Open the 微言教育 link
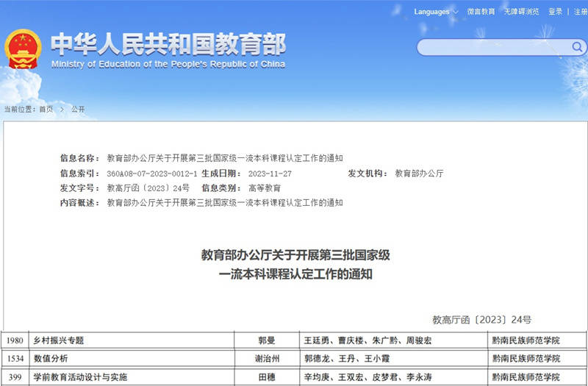This screenshot has width=588, height=386. [x=481, y=12]
